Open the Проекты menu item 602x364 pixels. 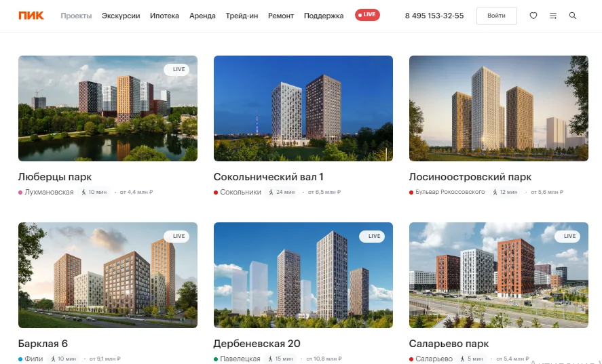pos(76,16)
